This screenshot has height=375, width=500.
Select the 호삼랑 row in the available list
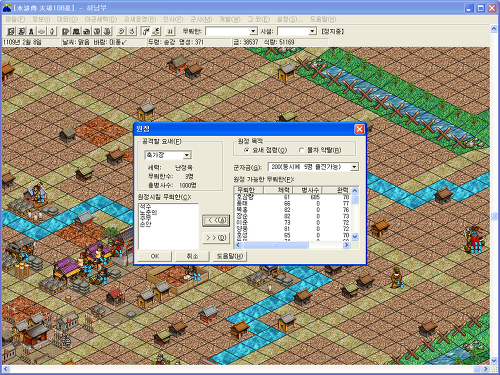click(293, 197)
